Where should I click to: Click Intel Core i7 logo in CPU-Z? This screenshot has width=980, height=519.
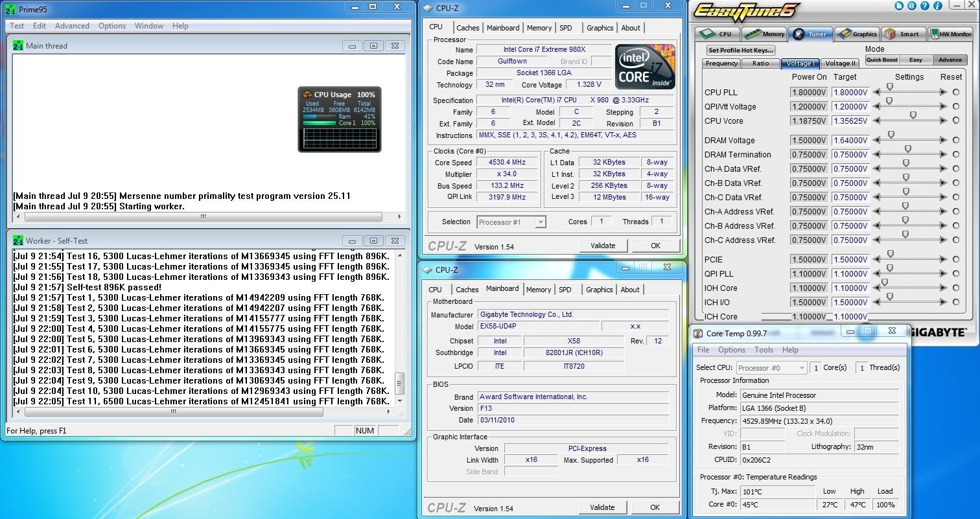pyautogui.click(x=646, y=66)
